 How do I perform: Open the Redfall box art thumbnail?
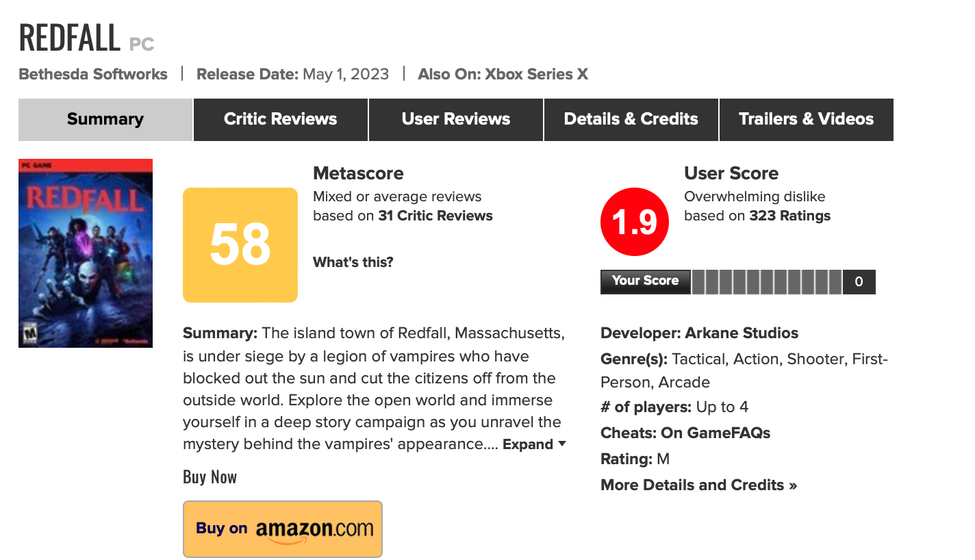click(x=86, y=253)
